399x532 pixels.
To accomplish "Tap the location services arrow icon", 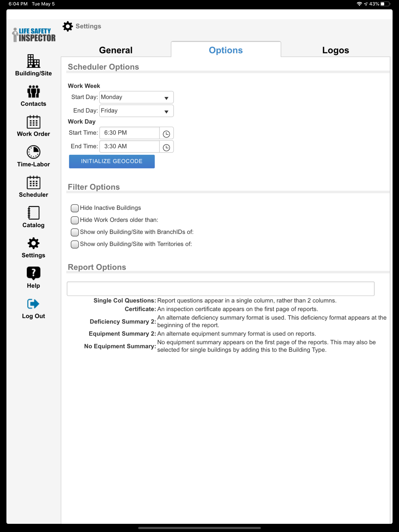I will (x=366, y=4).
